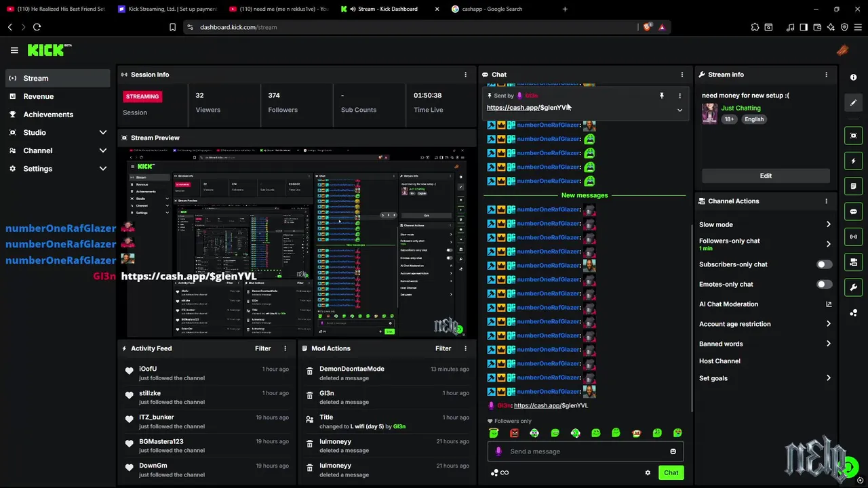Click the Edit stream info button
This screenshot has width=868, height=488.
766,176
